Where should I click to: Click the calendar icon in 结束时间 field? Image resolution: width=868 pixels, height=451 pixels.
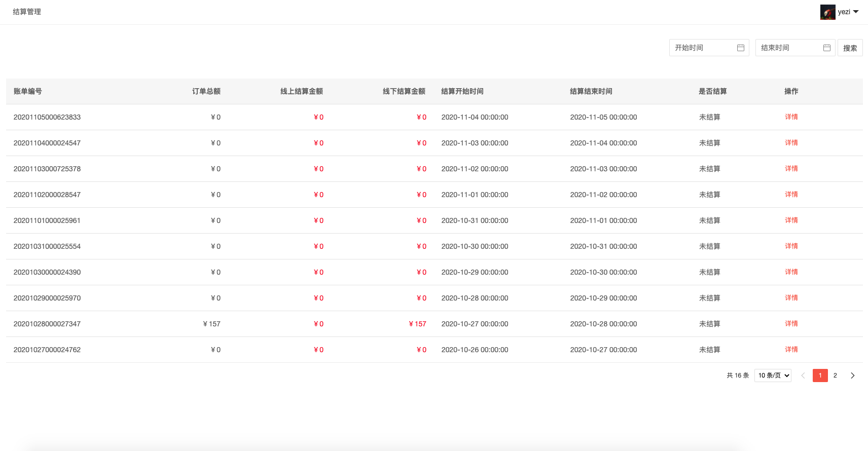826,48
